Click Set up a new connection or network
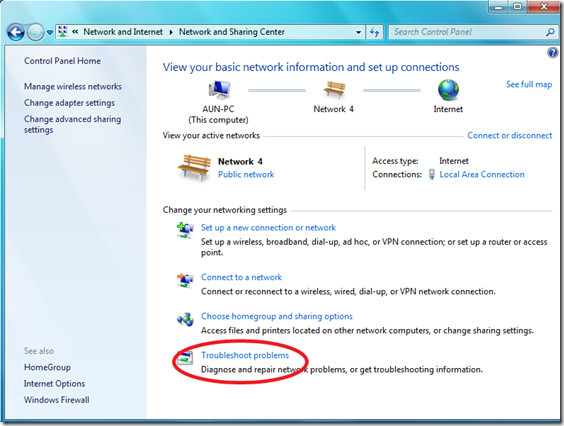The height and width of the screenshot is (426, 564). click(x=268, y=227)
